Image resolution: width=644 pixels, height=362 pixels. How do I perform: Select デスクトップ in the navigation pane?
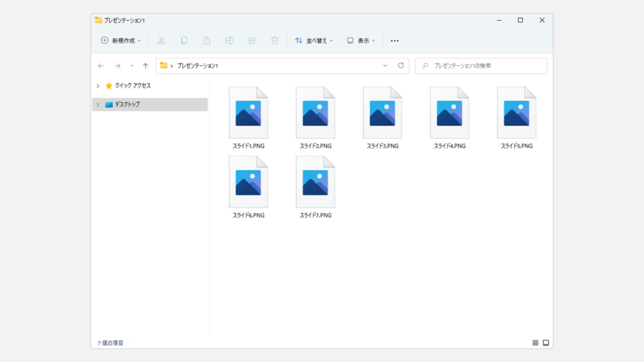click(x=127, y=104)
